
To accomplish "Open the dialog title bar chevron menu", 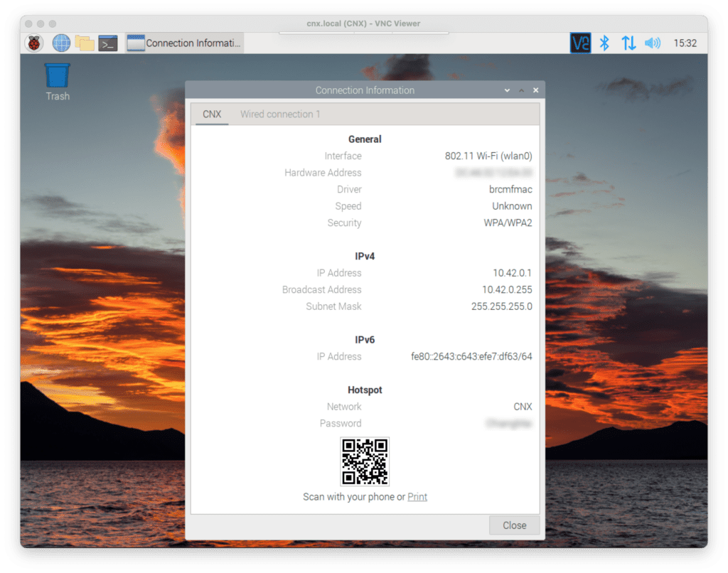I will click(507, 91).
